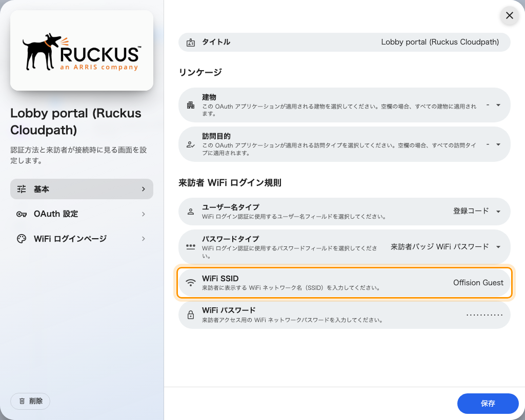Open the WiFi ログインページ section
Screen dimensions: 525x420
tap(82, 239)
